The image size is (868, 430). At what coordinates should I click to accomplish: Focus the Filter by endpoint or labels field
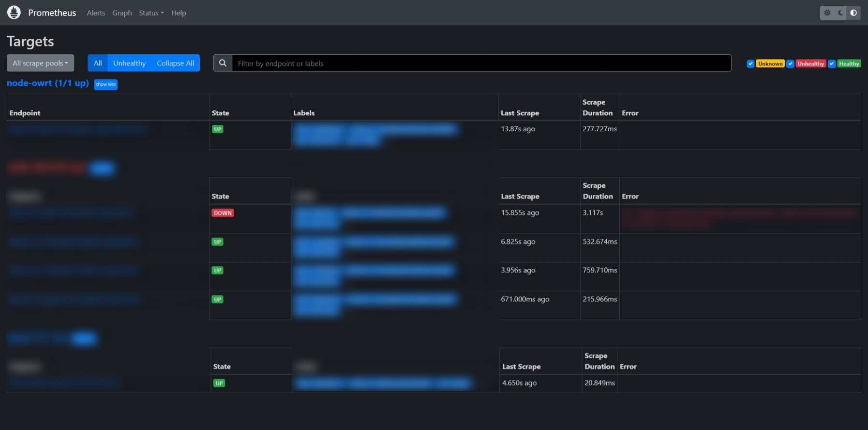click(481, 63)
